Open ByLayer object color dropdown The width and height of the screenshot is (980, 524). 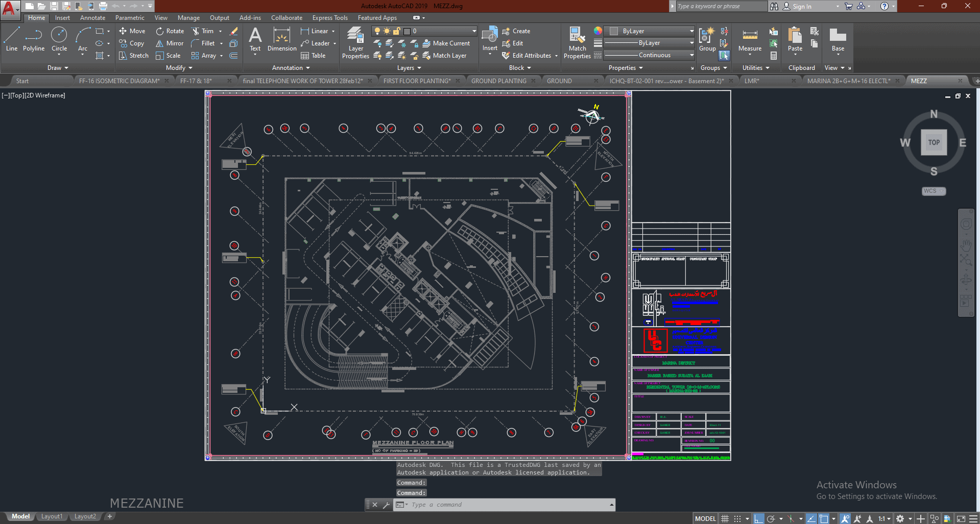point(691,31)
